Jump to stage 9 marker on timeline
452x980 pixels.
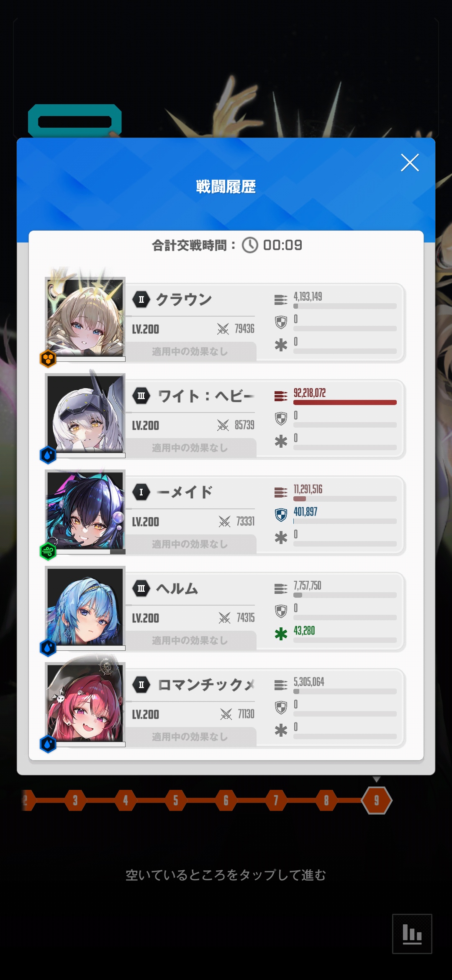[x=377, y=800]
